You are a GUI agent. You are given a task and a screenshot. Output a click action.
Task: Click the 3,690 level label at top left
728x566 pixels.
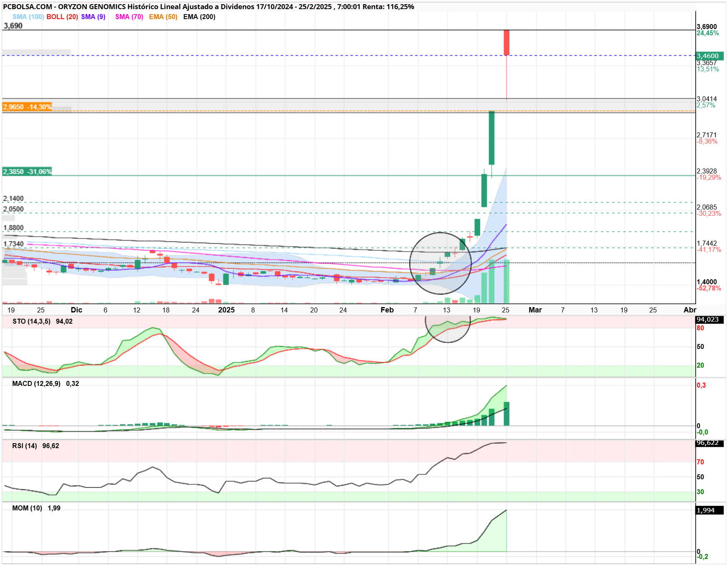[x=13, y=26]
